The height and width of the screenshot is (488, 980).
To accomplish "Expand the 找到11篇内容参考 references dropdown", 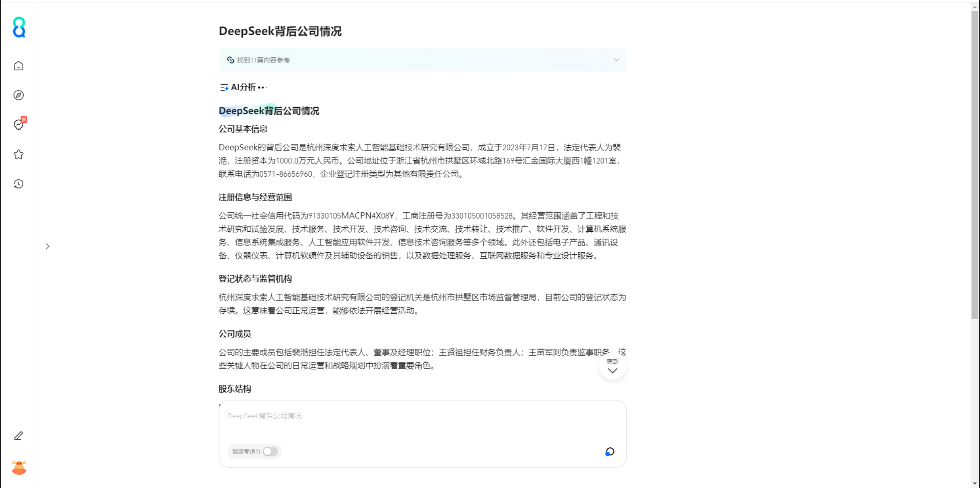I will point(616,60).
